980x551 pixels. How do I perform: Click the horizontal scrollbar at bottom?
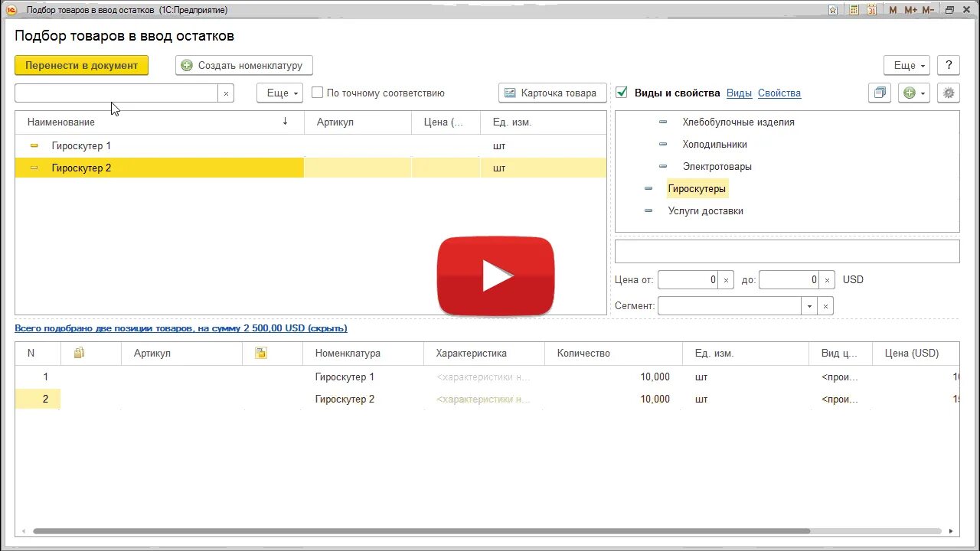click(421, 530)
